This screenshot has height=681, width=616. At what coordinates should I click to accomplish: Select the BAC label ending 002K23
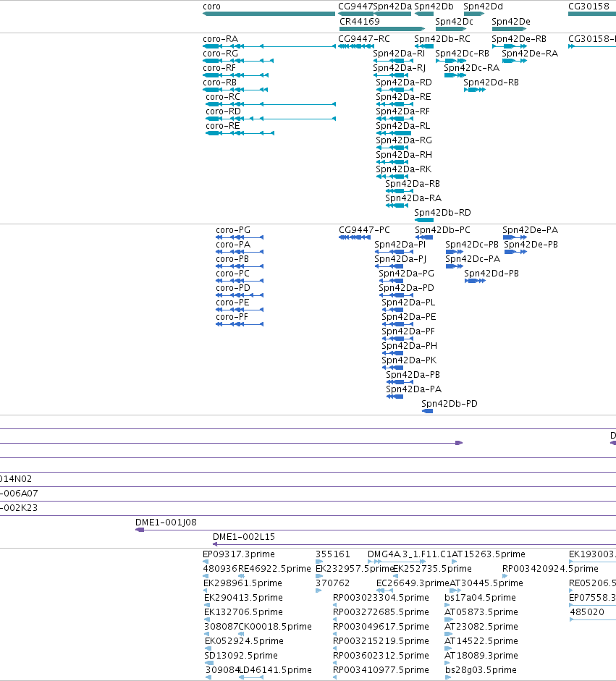(x=19, y=508)
